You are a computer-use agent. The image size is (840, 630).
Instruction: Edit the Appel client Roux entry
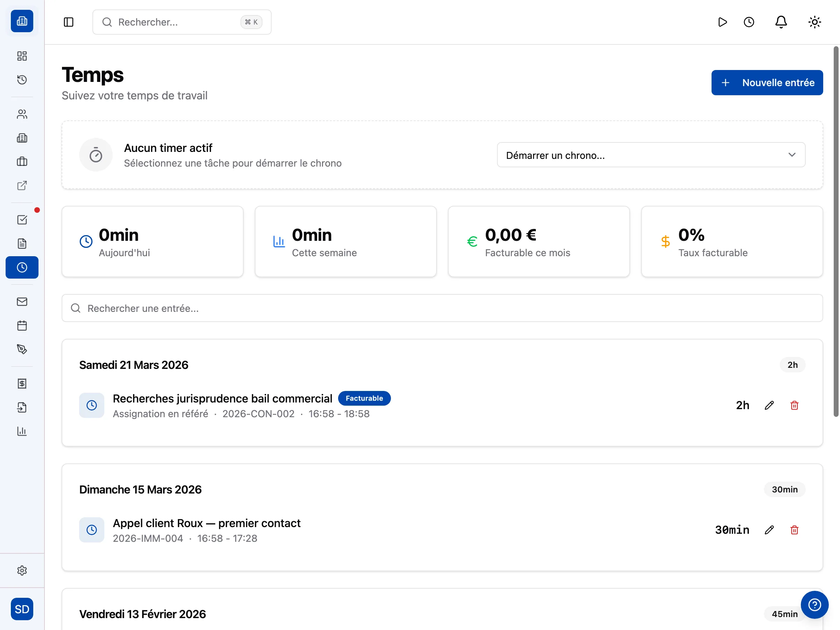click(x=769, y=530)
